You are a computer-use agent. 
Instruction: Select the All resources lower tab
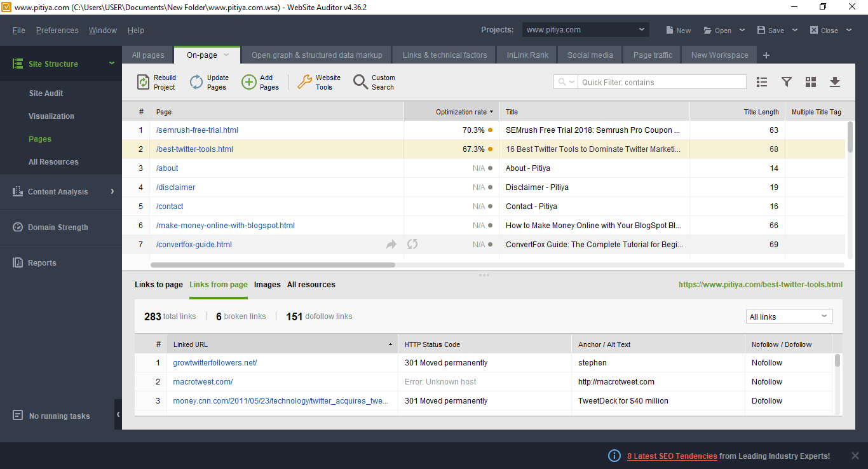311,285
